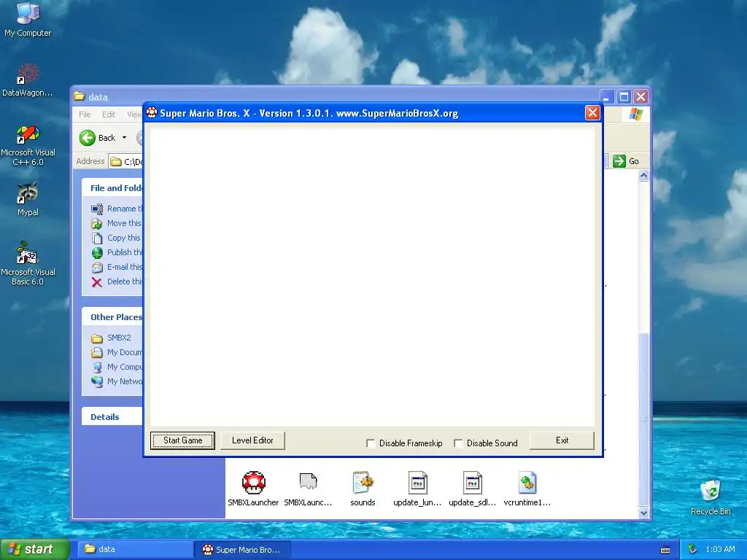Click the Start Game button
The height and width of the screenshot is (560, 747).
tap(182, 440)
